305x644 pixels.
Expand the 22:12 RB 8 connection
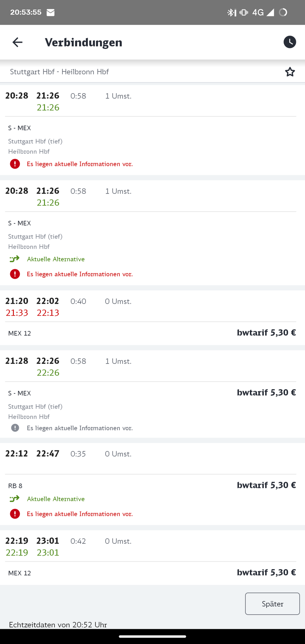152,484
